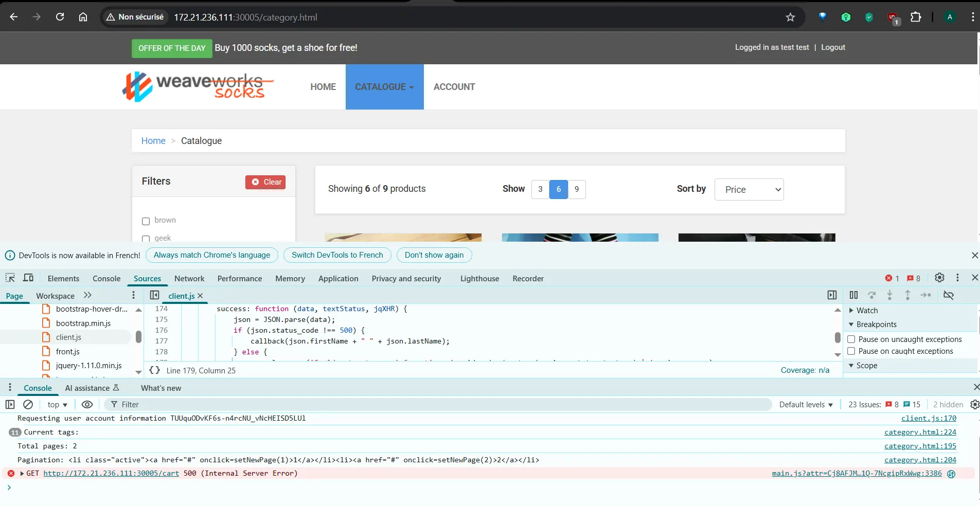Open DevTools settings gear

tap(939, 278)
